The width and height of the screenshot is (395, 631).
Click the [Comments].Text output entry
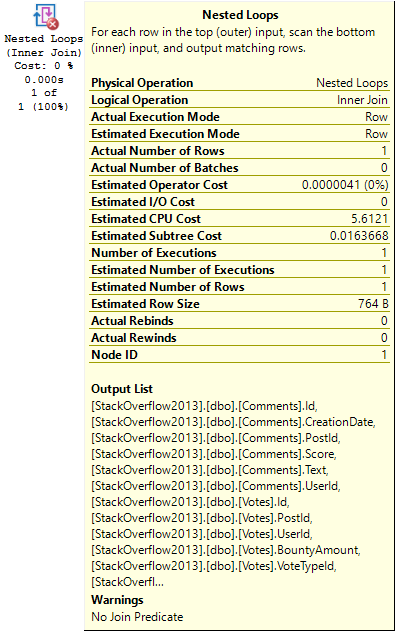[210, 470]
